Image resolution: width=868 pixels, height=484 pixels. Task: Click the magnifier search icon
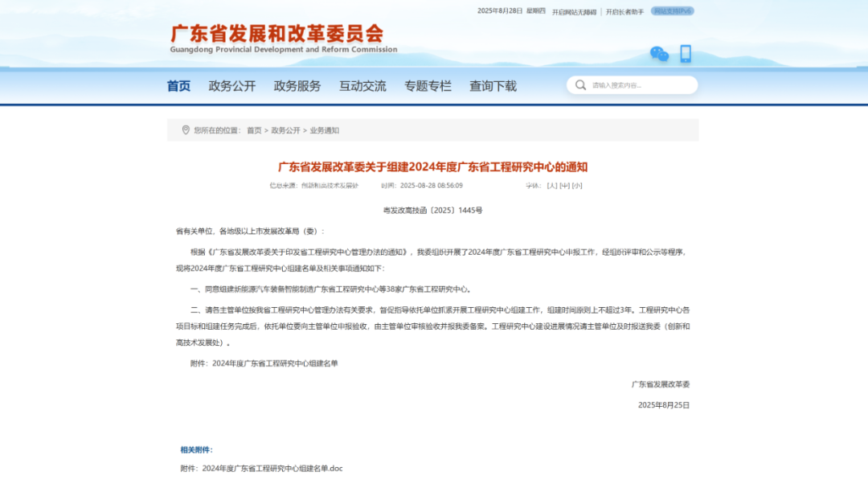[x=580, y=85]
